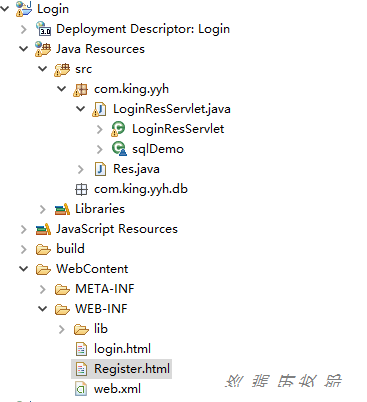The width and height of the screenshot is (367, 402).
Task: Click the WEB-INF folder icon
Action: (62, 309)
